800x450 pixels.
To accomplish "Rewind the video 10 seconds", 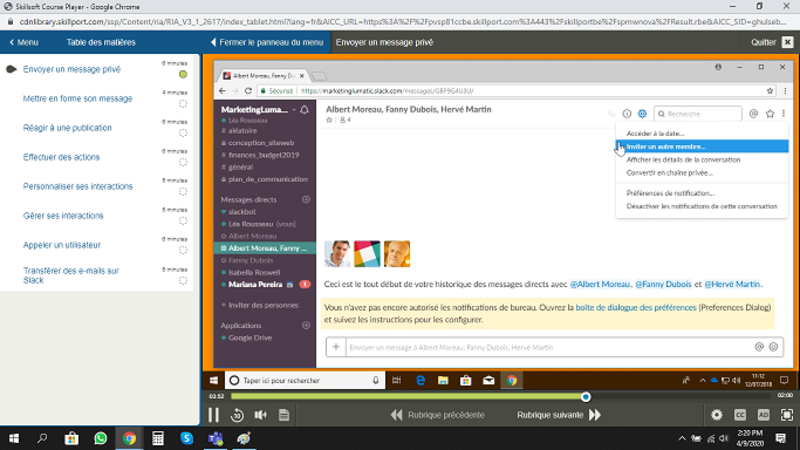I will tap(237, 415).
